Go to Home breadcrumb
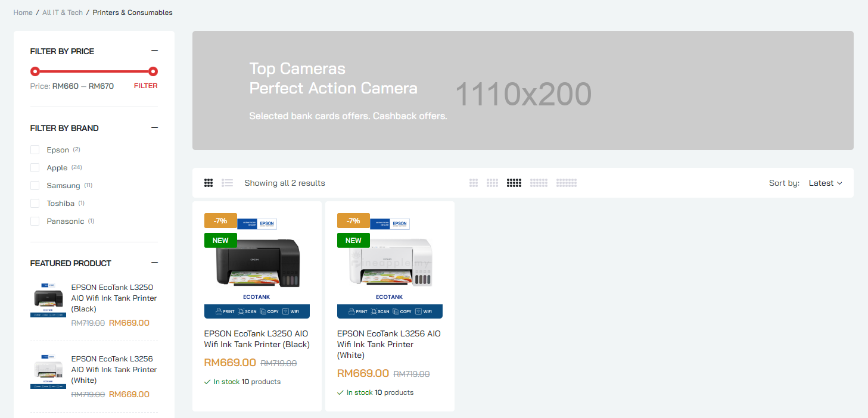868x418 pixels. 23,13
